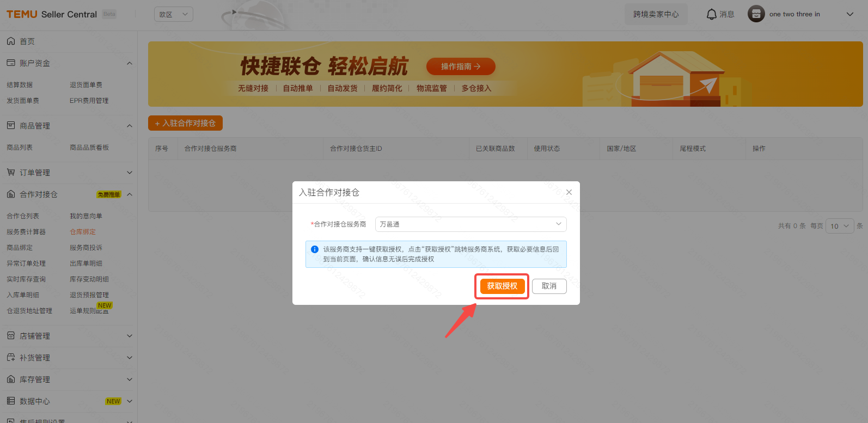Expand the 库存管理 section chevron
Image resolution: width=868 pixels, height=423 pixels.
pos(130,379)
